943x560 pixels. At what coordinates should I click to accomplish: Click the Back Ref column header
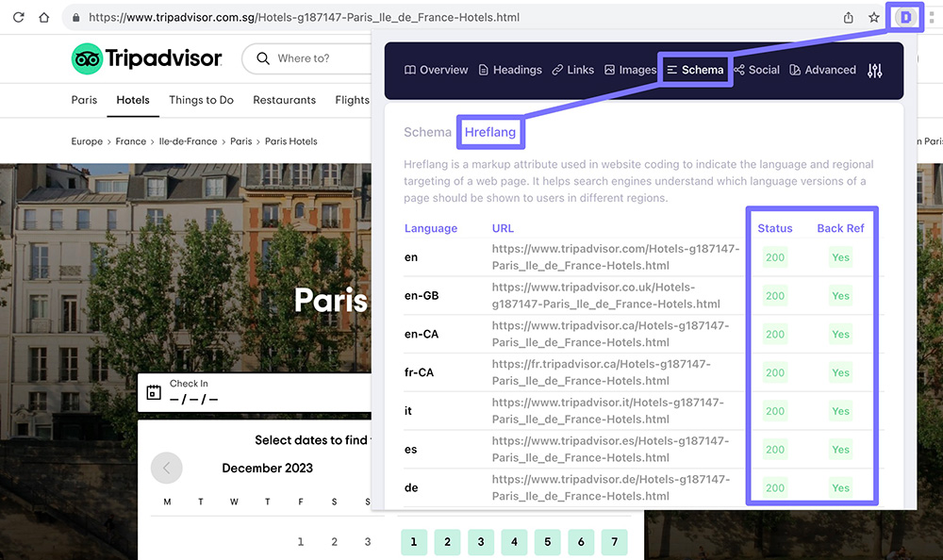840,228
